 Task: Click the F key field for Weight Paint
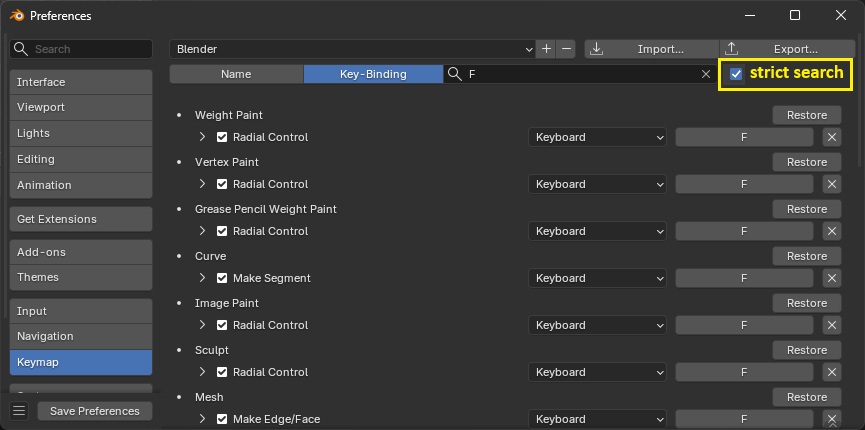coord(744,137)
